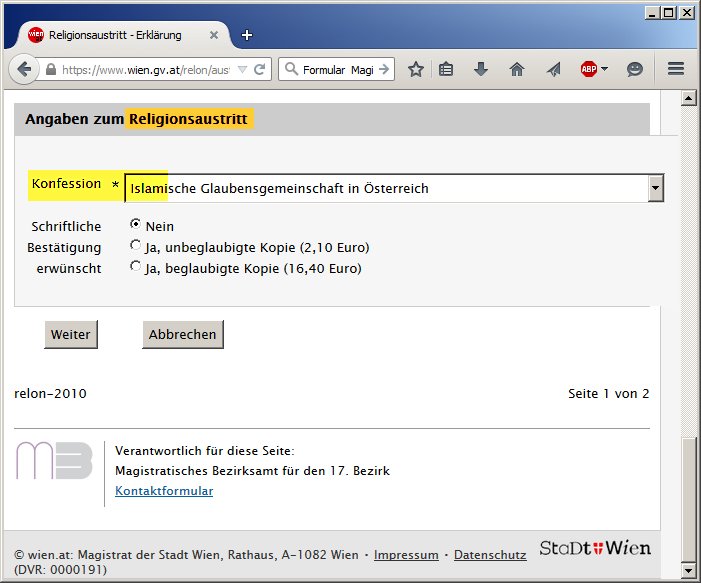Expand the Konfession dropdown list
Viewport: 701px width, 583px height.
coord(655,188)
